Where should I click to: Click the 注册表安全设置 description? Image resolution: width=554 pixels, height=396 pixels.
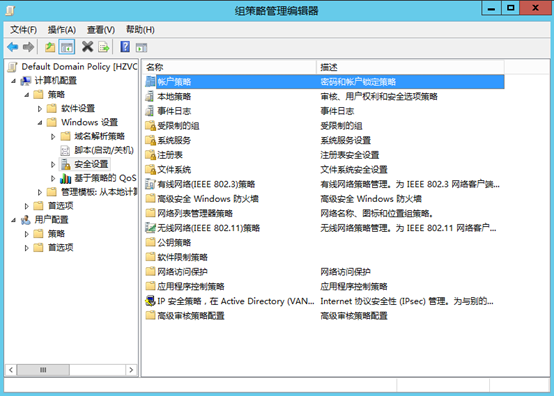349,155
